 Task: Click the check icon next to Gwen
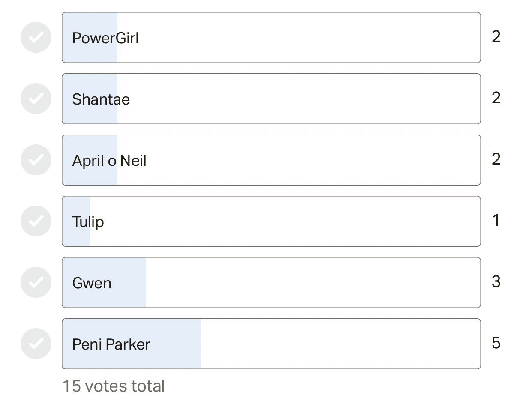36,283
